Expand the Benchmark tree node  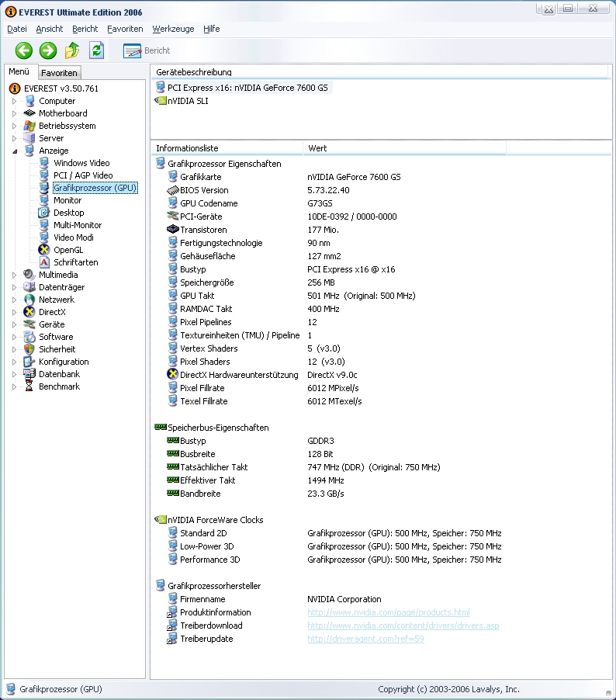point(14,386)
